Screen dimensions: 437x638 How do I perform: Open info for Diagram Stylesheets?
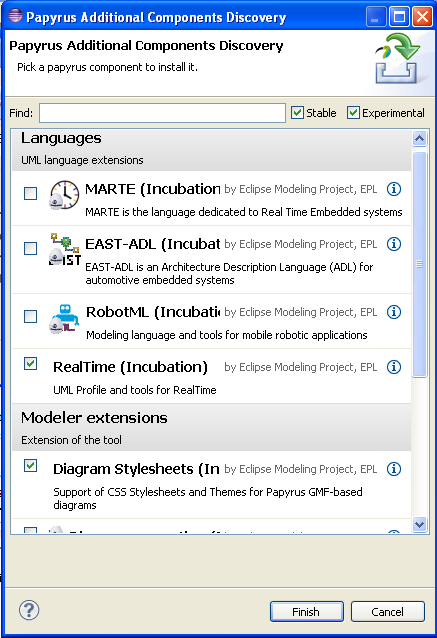pyautogui.click(x=394, y=469)
